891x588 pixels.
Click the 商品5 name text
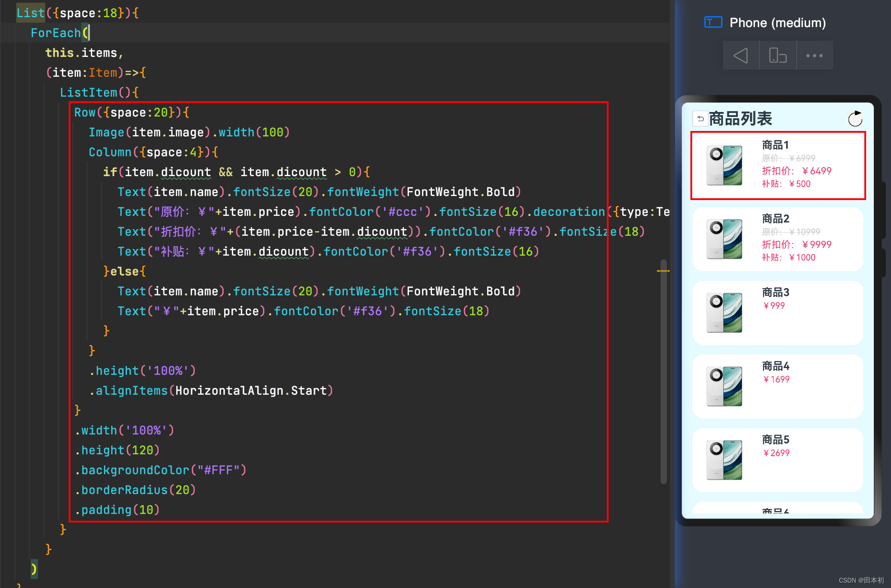[x=775, y=439]
